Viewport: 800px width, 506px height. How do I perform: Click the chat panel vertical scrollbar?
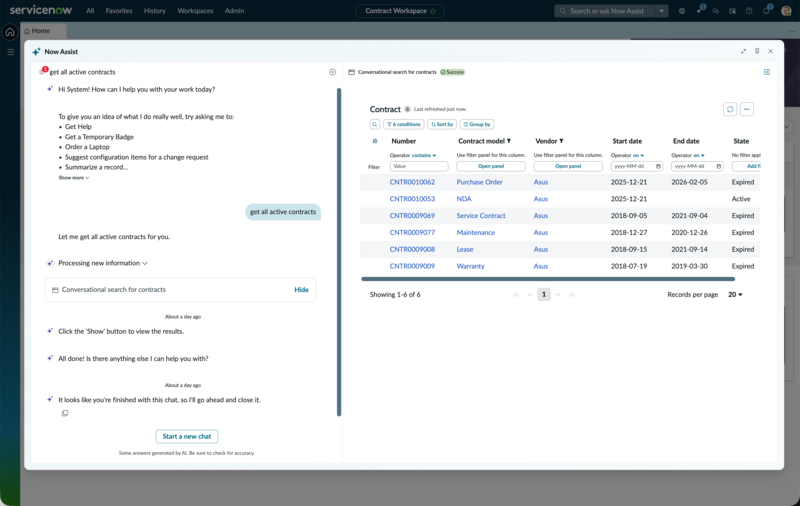click(339, 252)
